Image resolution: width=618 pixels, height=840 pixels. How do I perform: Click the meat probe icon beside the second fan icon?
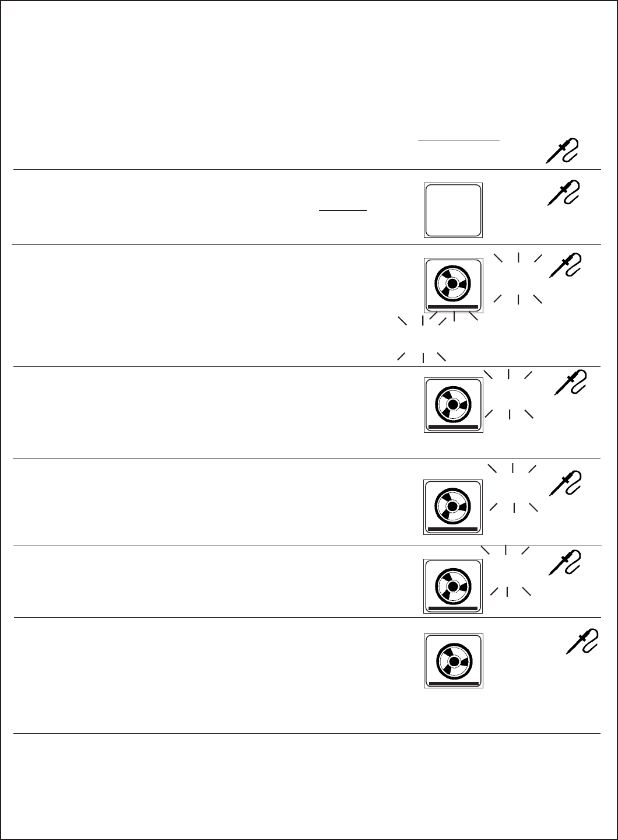click(571, 381)
